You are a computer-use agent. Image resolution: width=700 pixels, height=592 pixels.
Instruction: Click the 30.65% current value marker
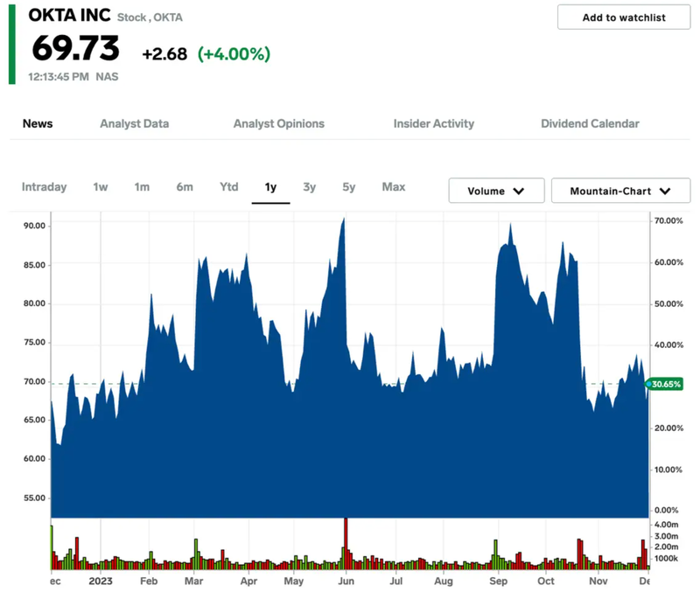click(665, 384)
